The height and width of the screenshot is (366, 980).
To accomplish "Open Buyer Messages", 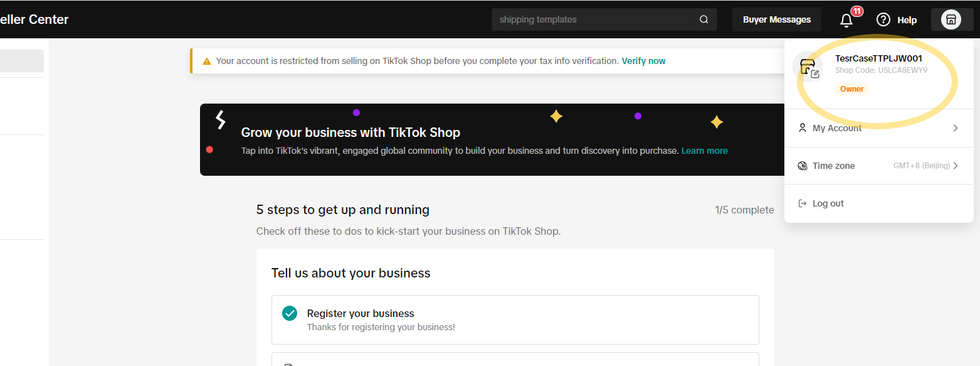I will coord(777,19).
